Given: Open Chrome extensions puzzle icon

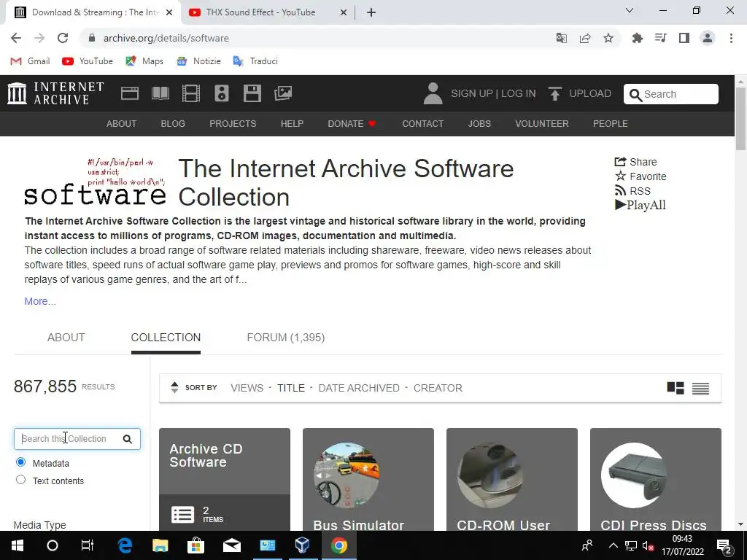Looking at the screenshot, I should pos(638,38).
